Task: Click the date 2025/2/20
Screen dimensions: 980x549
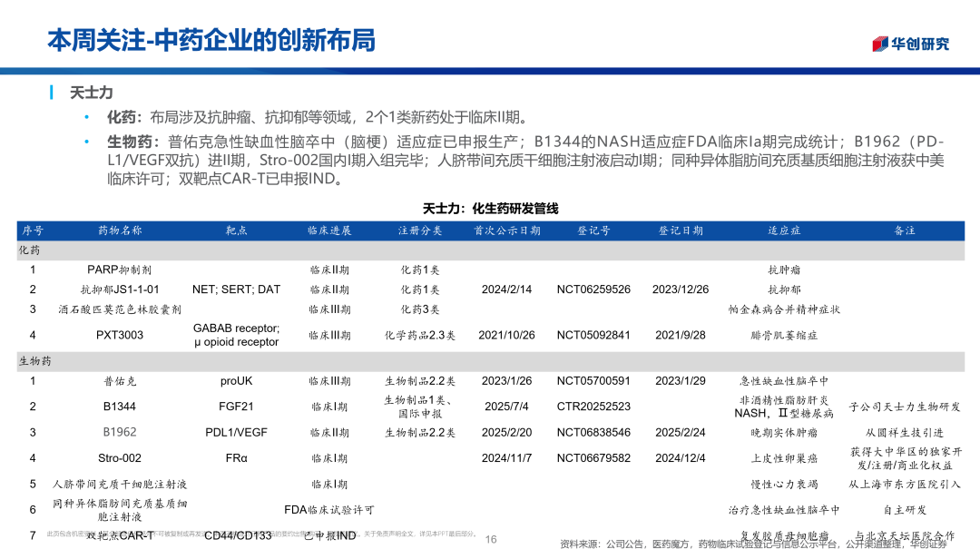Action: click(507, 433)
